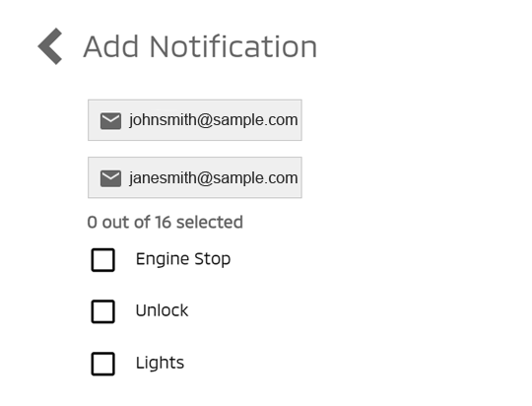
Task: Go back using the left chevron arrow
Action: pos(50,46)
